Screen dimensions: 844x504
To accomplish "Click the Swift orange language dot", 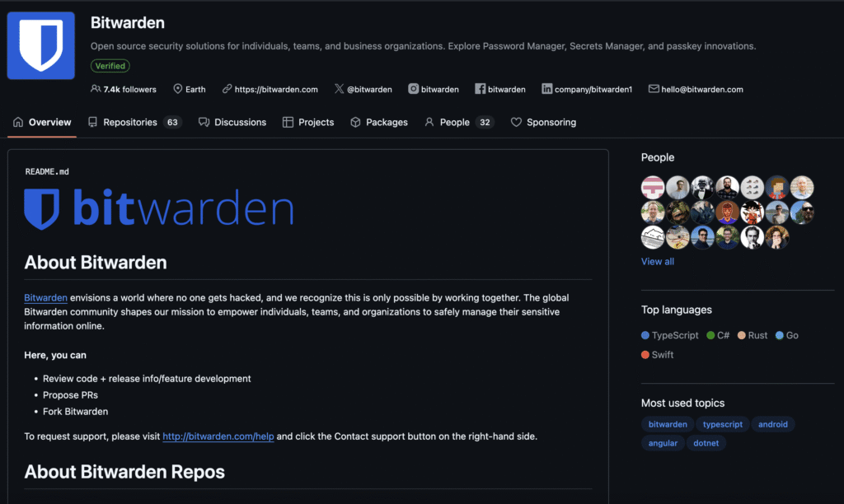I will [645, 354].
